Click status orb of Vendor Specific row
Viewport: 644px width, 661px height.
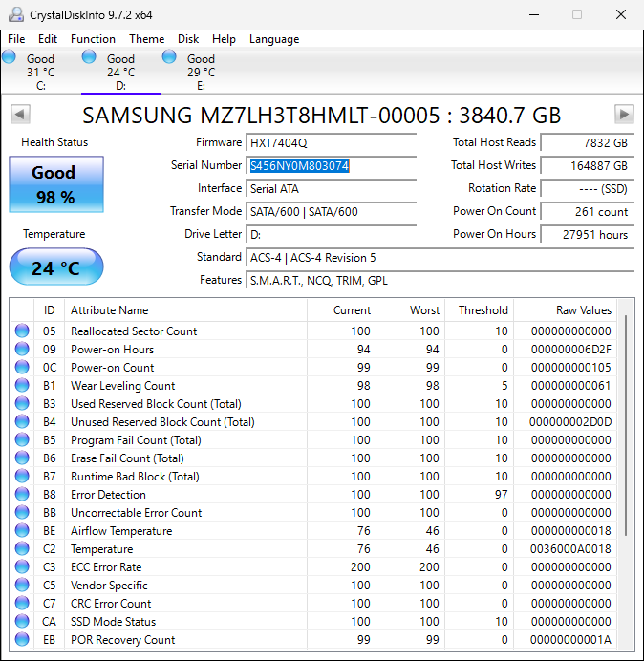pos(22,585)
